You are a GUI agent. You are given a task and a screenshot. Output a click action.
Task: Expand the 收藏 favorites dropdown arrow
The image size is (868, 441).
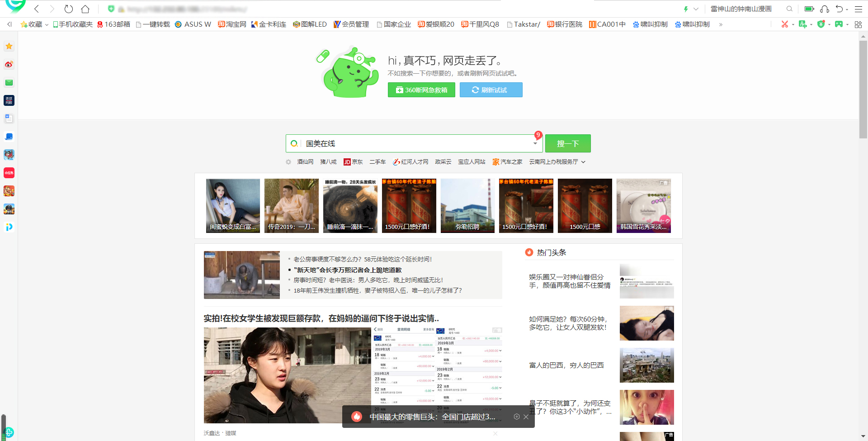coord(47,25)
